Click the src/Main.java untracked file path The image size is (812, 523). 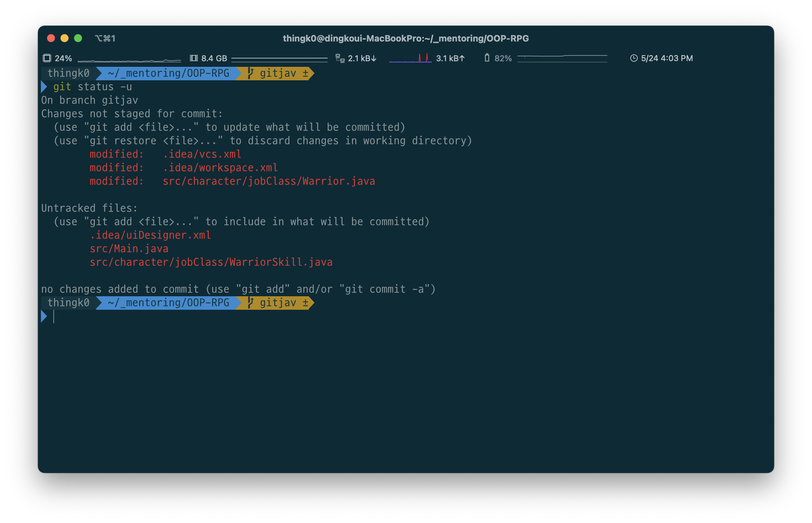129,249
